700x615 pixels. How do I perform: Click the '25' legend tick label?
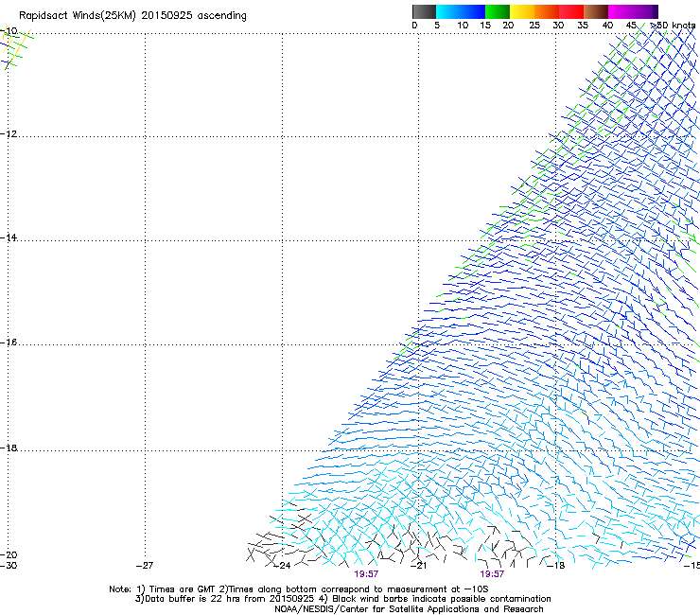pos(534,26)
